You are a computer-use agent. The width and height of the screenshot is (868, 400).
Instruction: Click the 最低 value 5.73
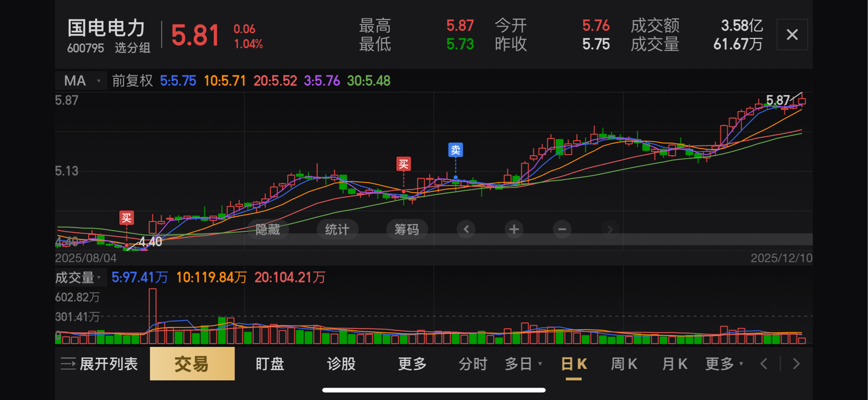(x=460, y=44)
